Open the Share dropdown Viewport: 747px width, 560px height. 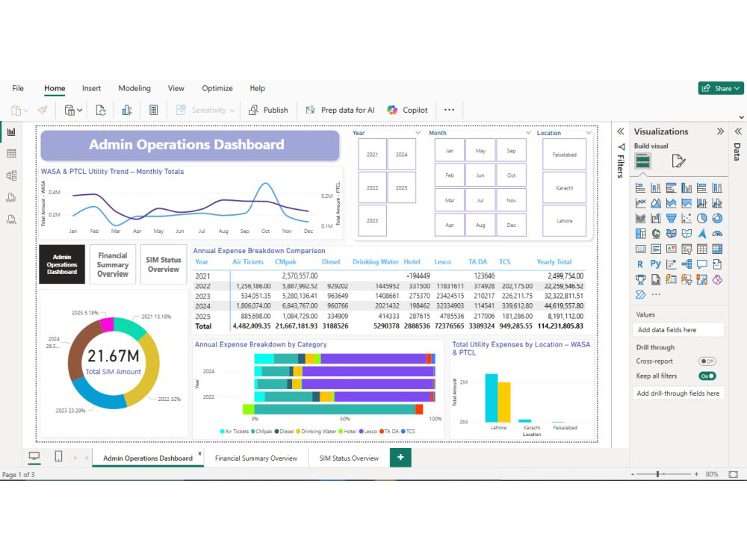tap(721, 88)
